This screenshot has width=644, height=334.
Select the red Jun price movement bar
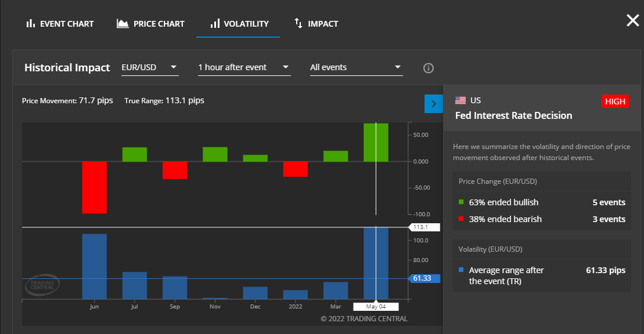click(94, 187)
